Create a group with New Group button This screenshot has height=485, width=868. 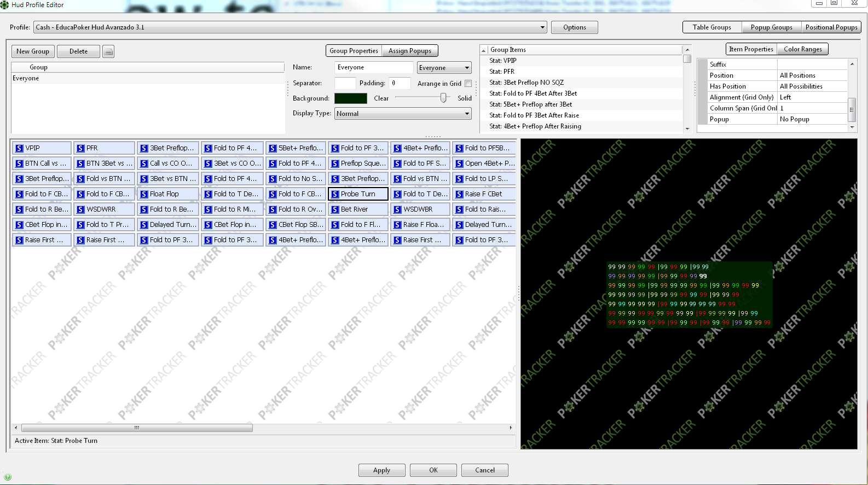tap(33, 51)
